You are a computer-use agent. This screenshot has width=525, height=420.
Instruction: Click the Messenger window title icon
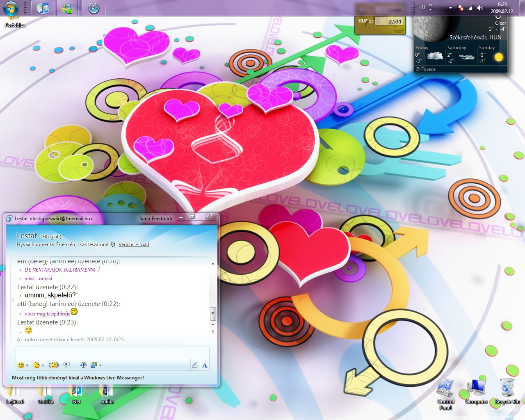pos(9,219)
